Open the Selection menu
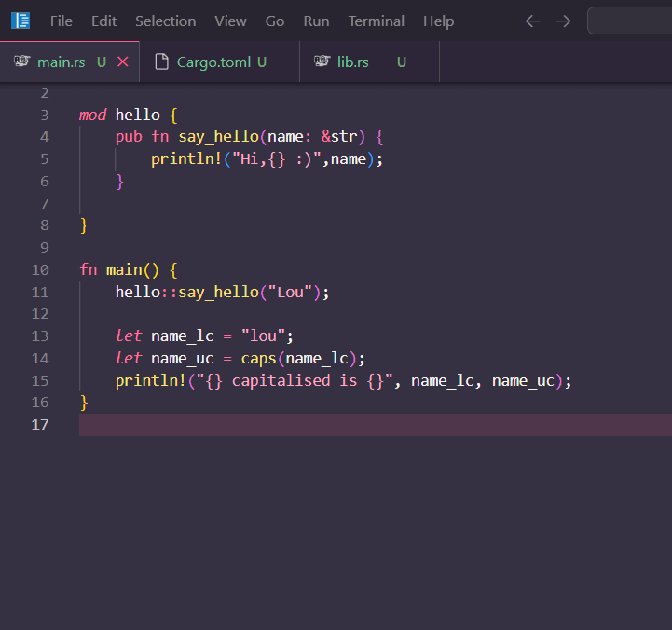The image size is (672, 630). coord(165,21)
